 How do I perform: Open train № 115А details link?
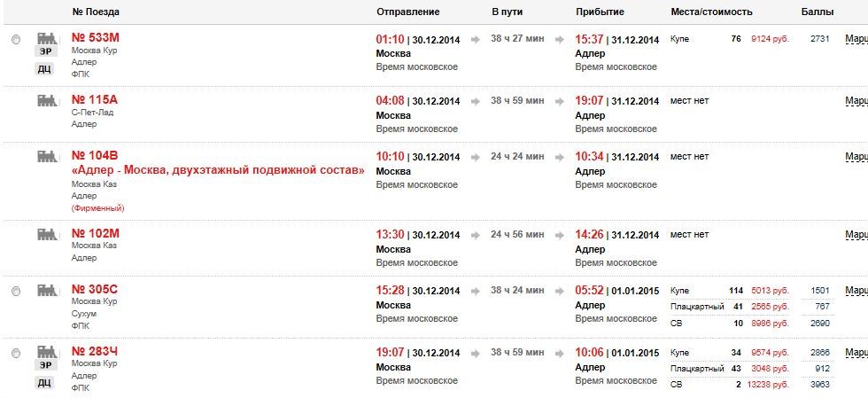point(95,100)
